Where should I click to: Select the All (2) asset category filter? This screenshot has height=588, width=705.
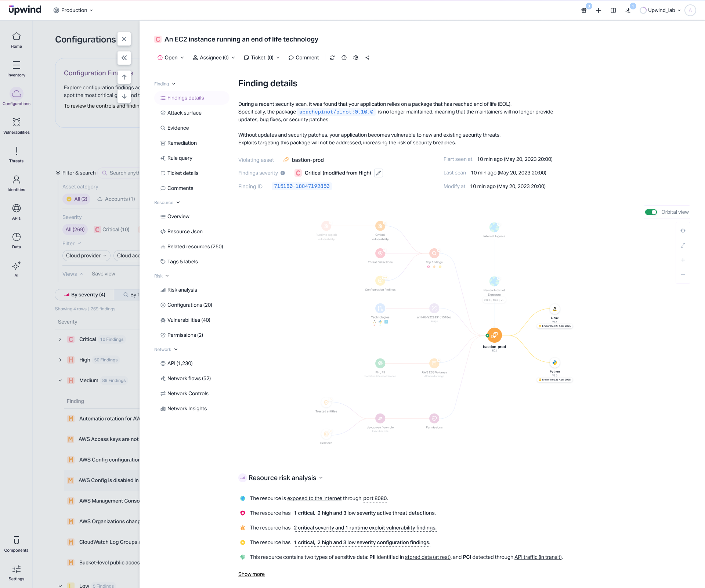tap(77, 199)
